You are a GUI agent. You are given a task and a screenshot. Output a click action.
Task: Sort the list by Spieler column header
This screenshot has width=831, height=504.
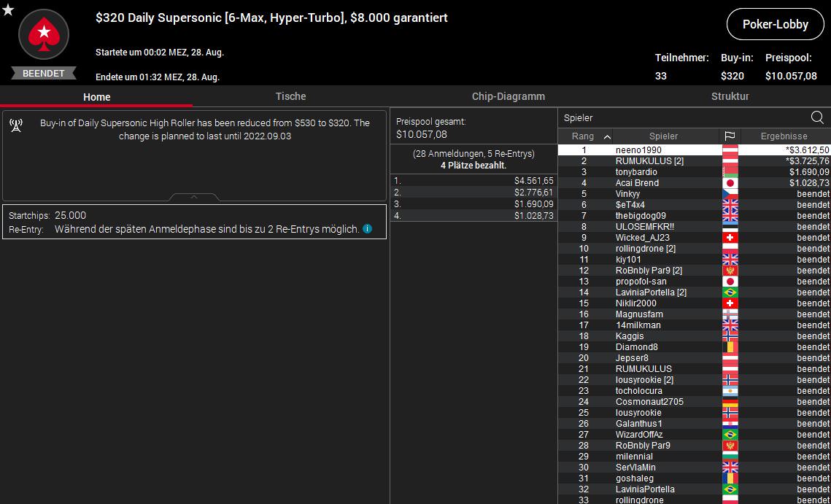coord(663,136)
